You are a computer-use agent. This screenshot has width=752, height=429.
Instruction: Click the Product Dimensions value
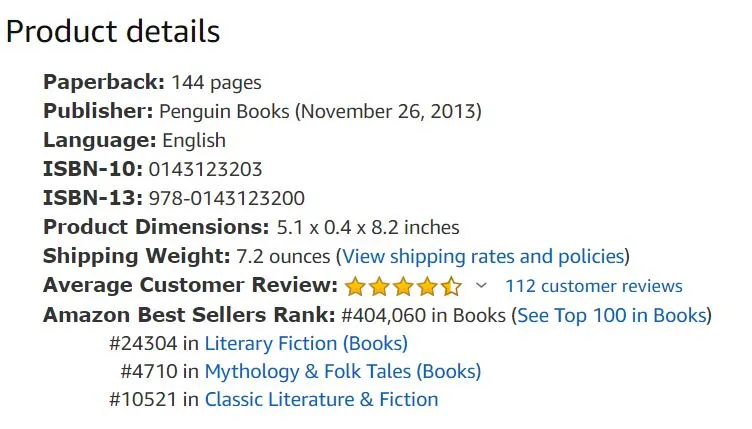(x=367, y=227)
